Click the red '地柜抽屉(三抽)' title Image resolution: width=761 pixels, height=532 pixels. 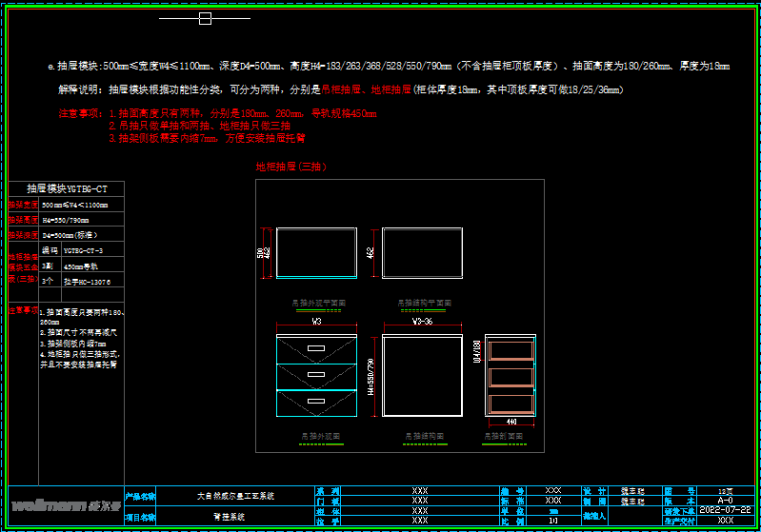[x=290, y=167]
